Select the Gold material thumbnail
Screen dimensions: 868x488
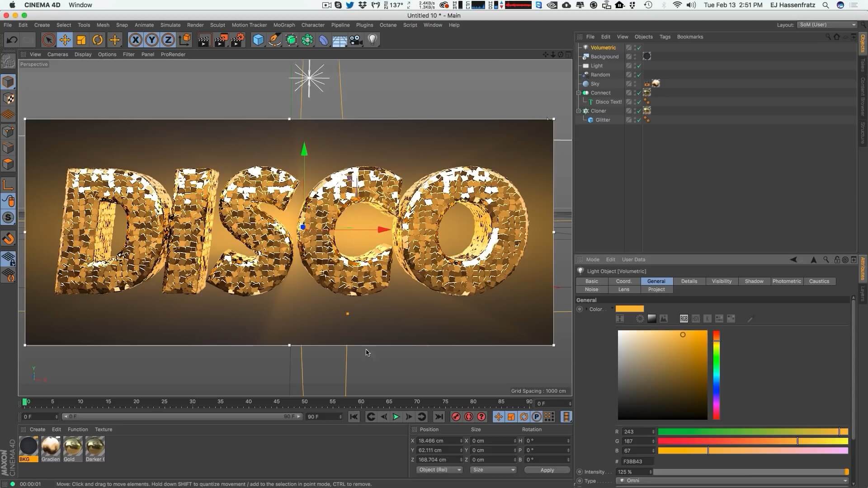(72, 447)
